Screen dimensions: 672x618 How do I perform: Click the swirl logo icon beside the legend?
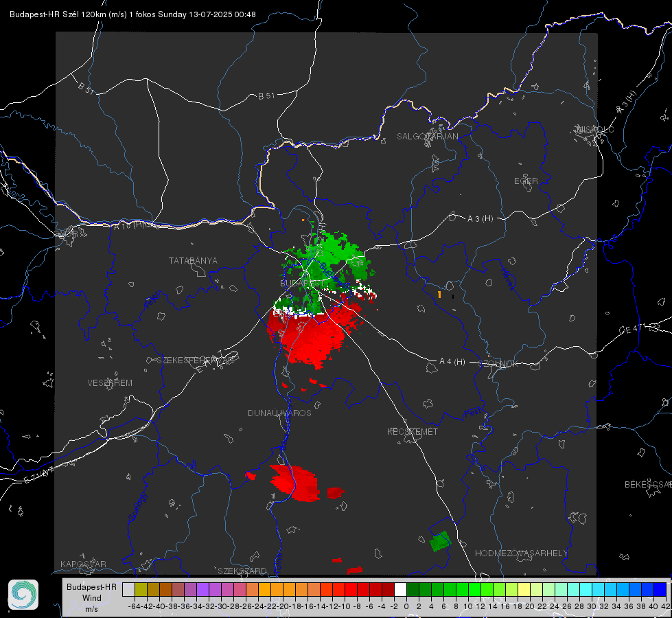[23, 595]
